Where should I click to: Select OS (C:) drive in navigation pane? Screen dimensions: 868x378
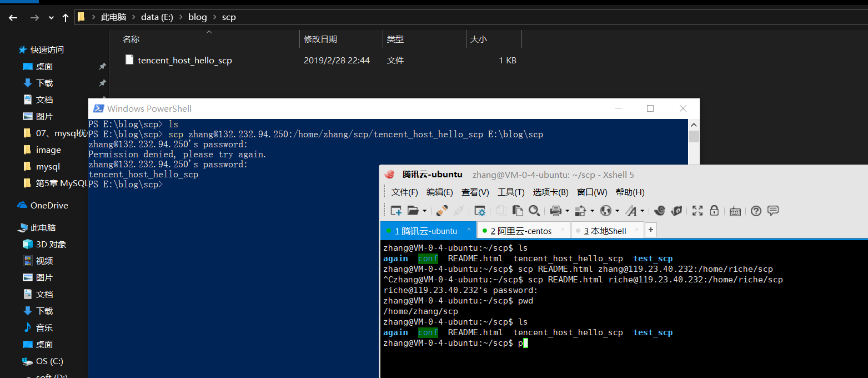point(49,361)
